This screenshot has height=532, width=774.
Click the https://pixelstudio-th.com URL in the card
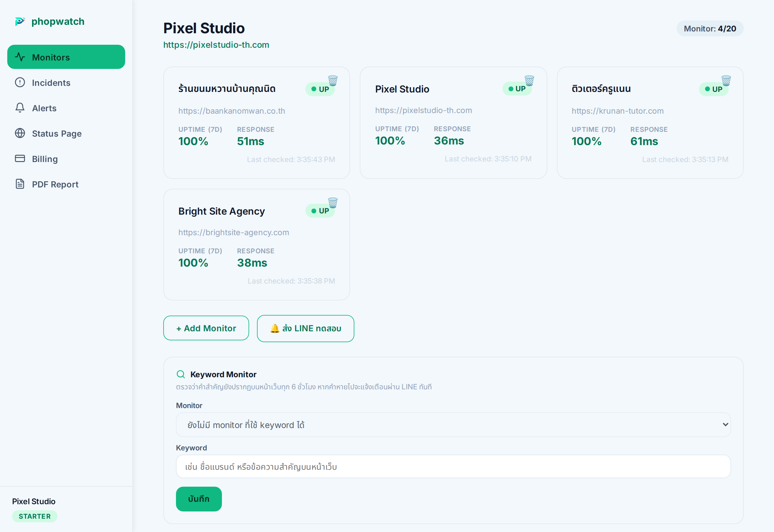click(423, 110)
